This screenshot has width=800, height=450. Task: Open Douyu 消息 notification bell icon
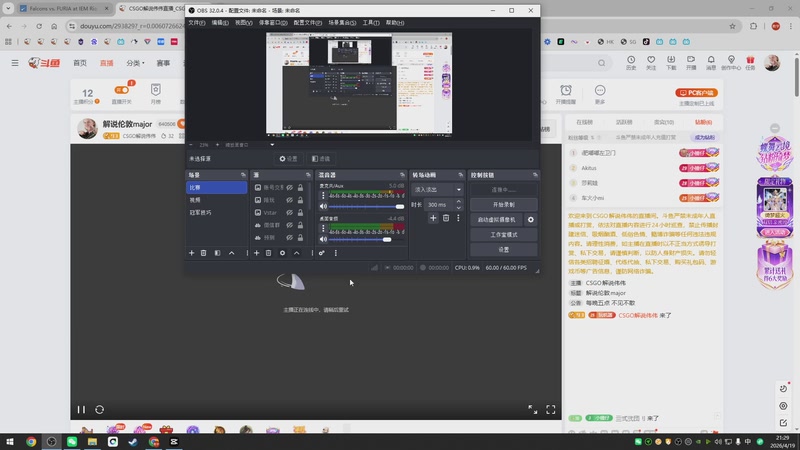[x=711, y=63]
